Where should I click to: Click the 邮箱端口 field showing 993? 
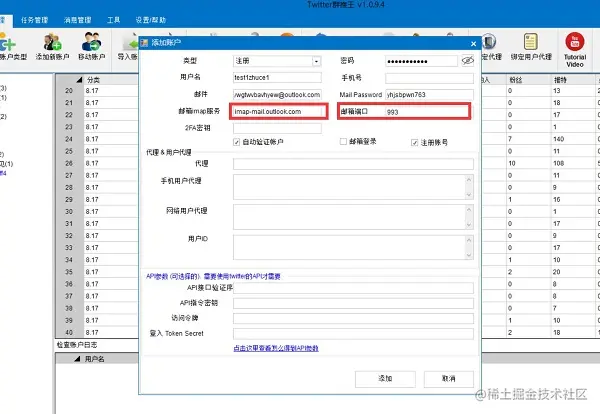tap(427, 112)
